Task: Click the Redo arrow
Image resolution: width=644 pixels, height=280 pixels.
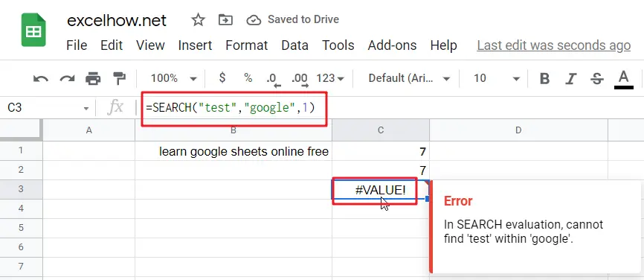Action: (x=67, y=78)
